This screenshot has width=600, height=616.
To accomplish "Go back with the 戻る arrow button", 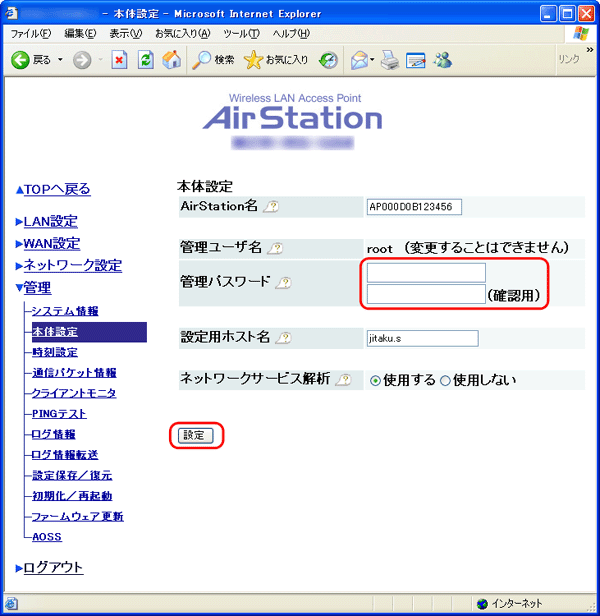I will 31,60.
